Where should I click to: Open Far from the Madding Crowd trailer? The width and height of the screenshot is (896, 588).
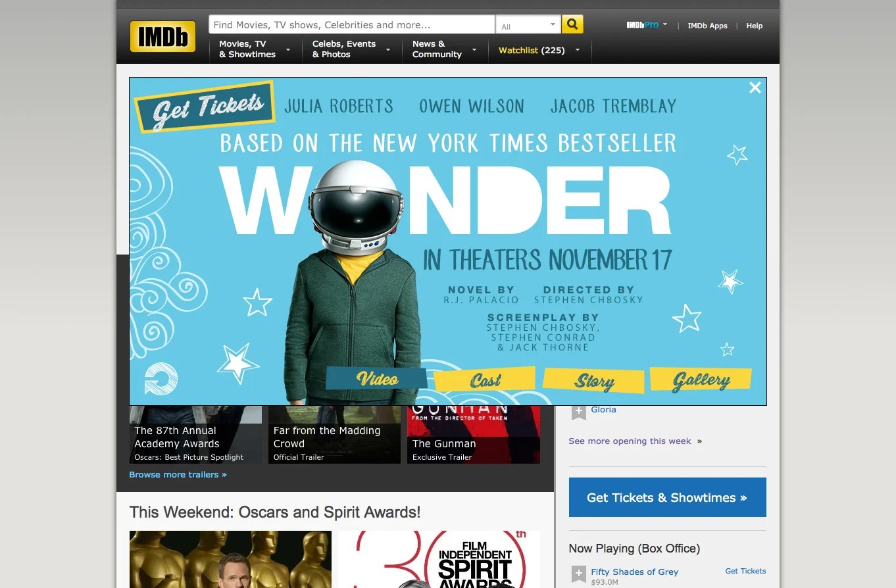tap(334, 435)
